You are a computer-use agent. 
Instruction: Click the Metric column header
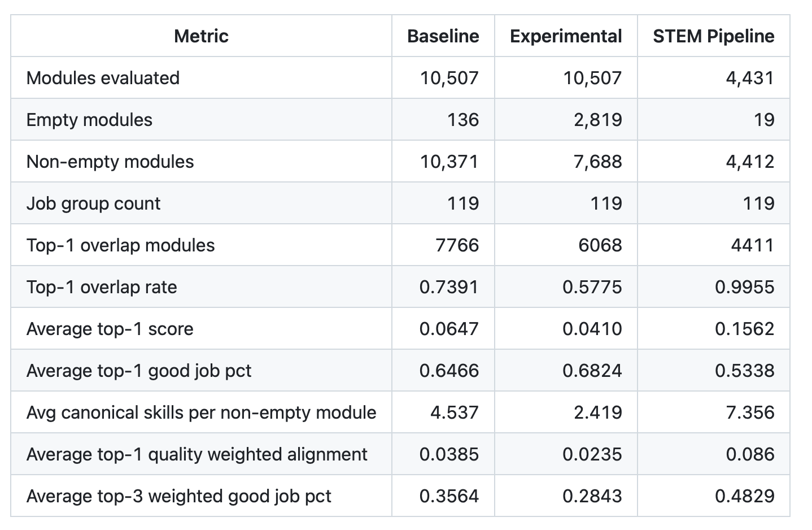tap(201, 36)
